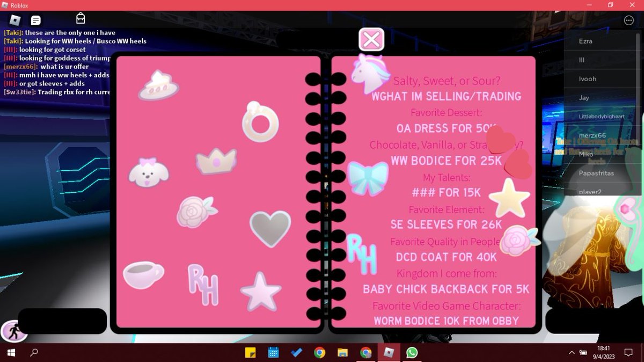This screenshot has width=644, height=362.
Task: Choose the pink rose sticker on left page
Action: coord(197,211)
